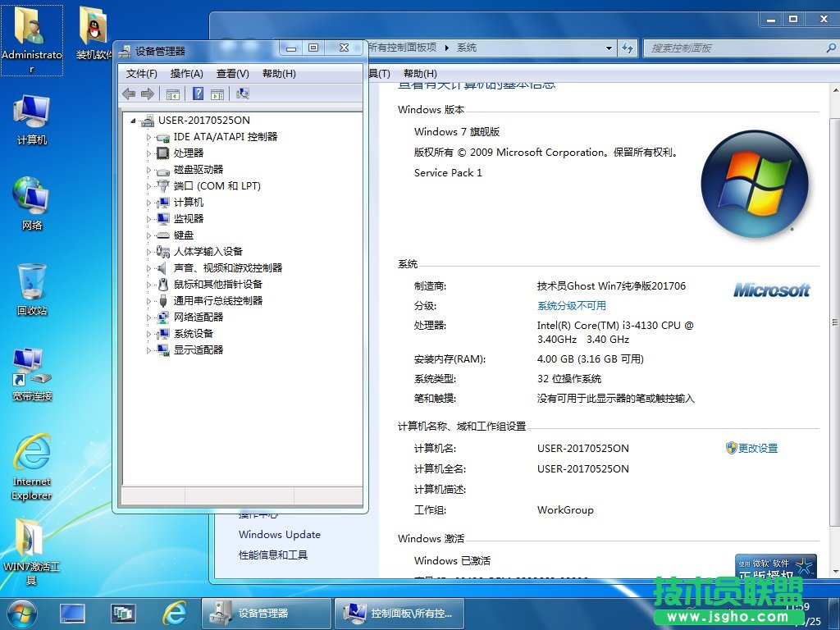The width and height of the screenshot is (840, 630).
Task: Click Internet Explorer icon pinned on taskbar
Action: coord(175,614)
